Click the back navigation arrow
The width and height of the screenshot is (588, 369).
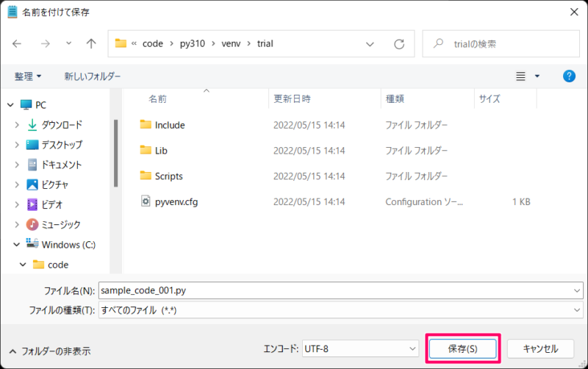point(18,43)
